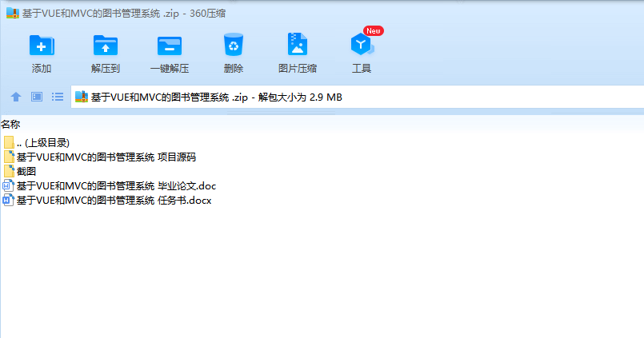Screen dimensions: 644x338
Task: Click the 添加 (Add) toolbar icon
Action: (42, 45)
